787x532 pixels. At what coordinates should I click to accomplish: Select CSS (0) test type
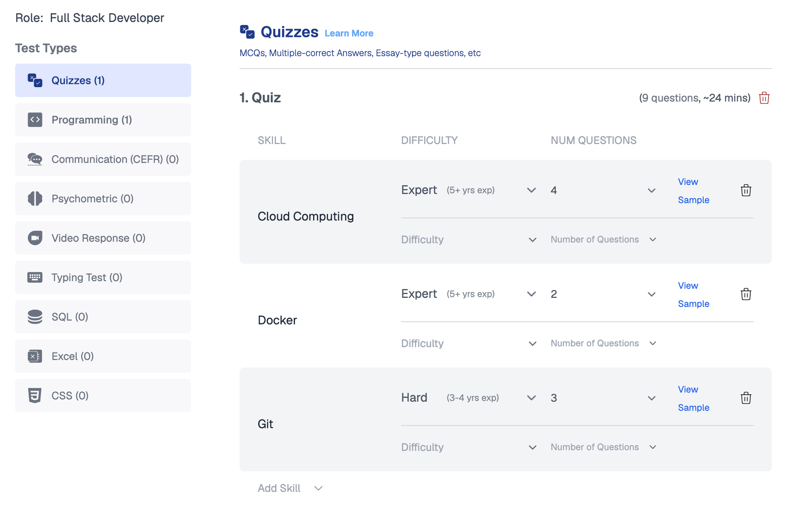tap(103, 395)
